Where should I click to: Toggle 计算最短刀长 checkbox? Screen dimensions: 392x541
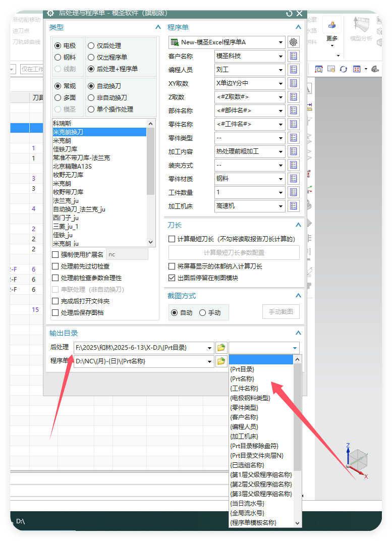coord(172,239)
